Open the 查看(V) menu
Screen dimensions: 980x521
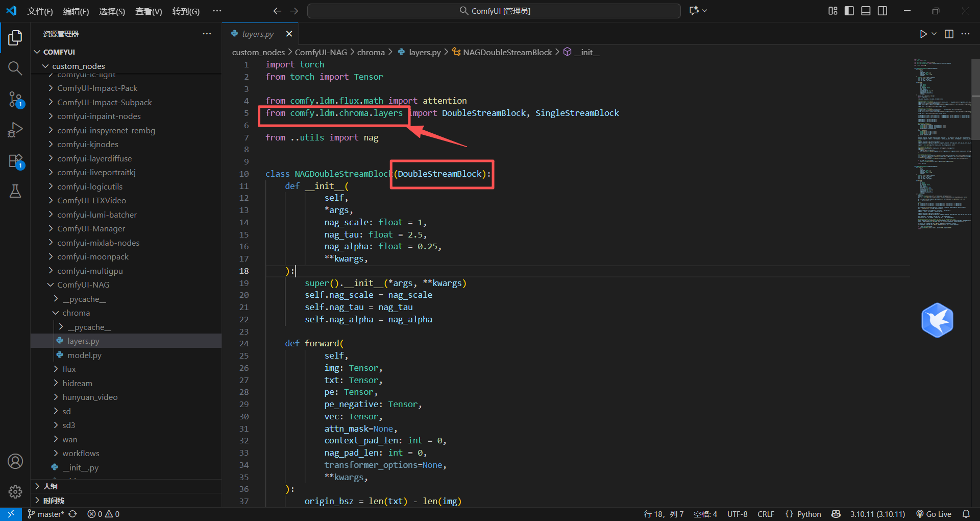click(149, 11)
